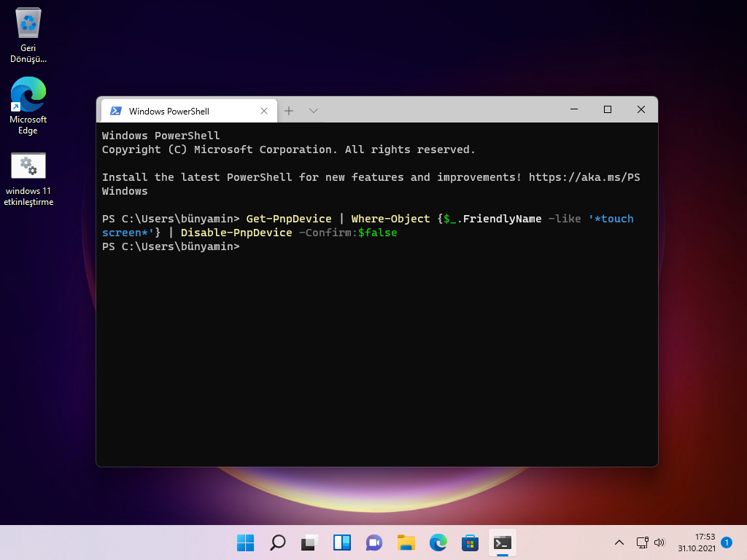The width and height of the screenshot is (747, 560).
Task: Open the Microsoft Edge desktop shortcut
Action: [28, 106]
